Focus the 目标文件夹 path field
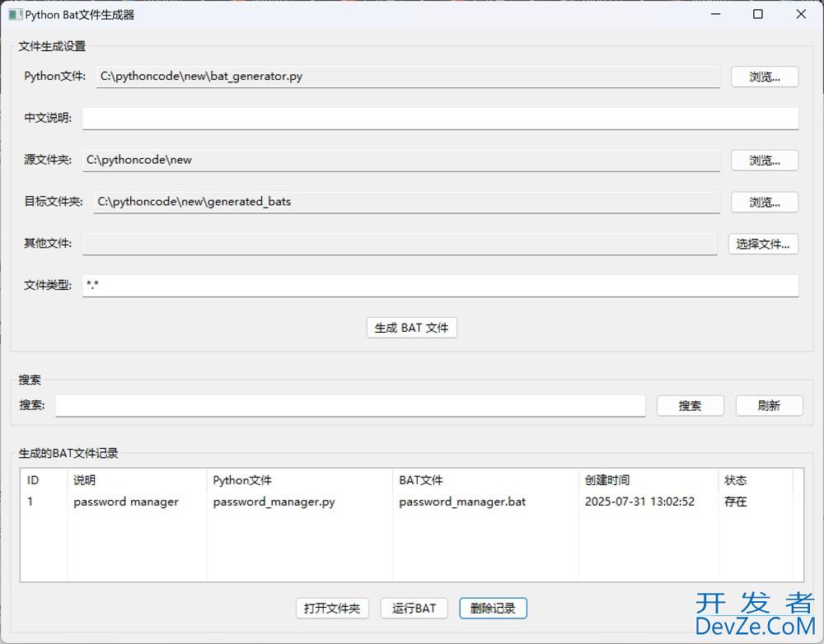This screenshot has width=824, height=644. [407, 203]
